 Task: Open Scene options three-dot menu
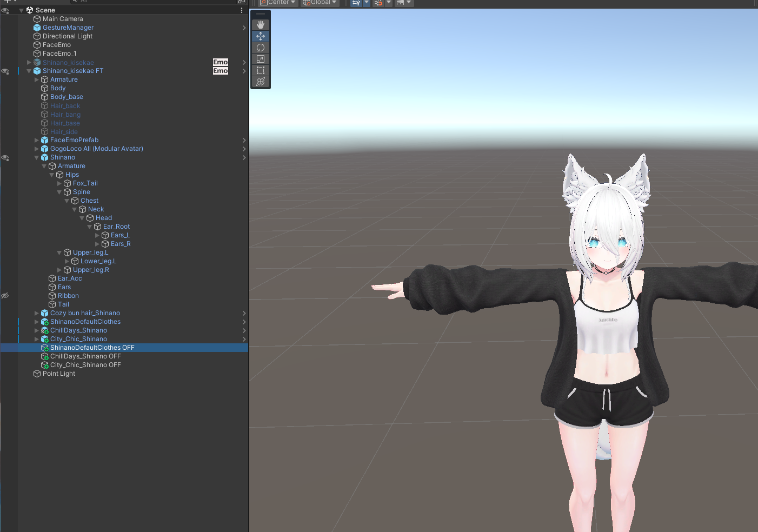point(242,10)
